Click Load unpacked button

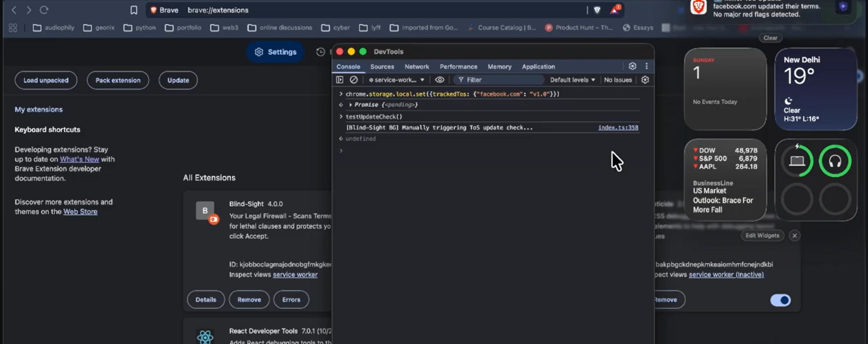[x=46, y=80]
